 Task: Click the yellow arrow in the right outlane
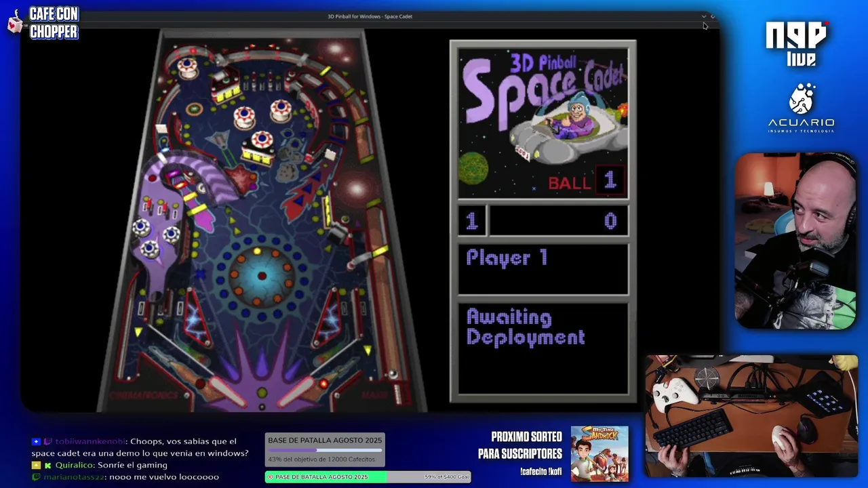(368, 350)
